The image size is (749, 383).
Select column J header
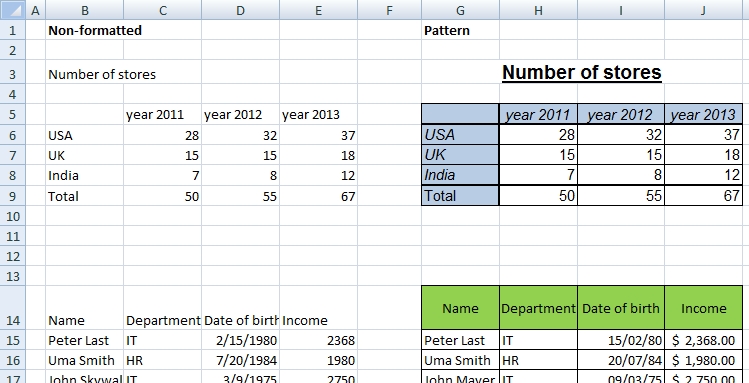pos(704,10)
